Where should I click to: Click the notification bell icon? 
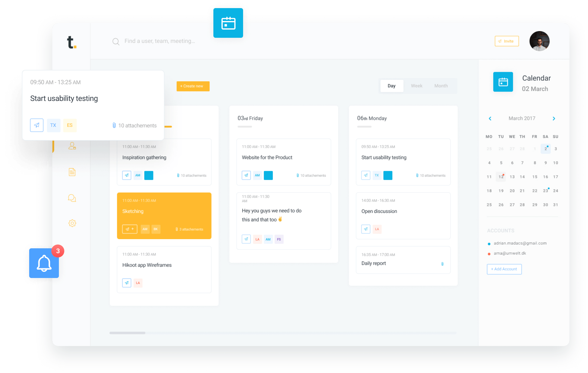(x=44, y=263)
